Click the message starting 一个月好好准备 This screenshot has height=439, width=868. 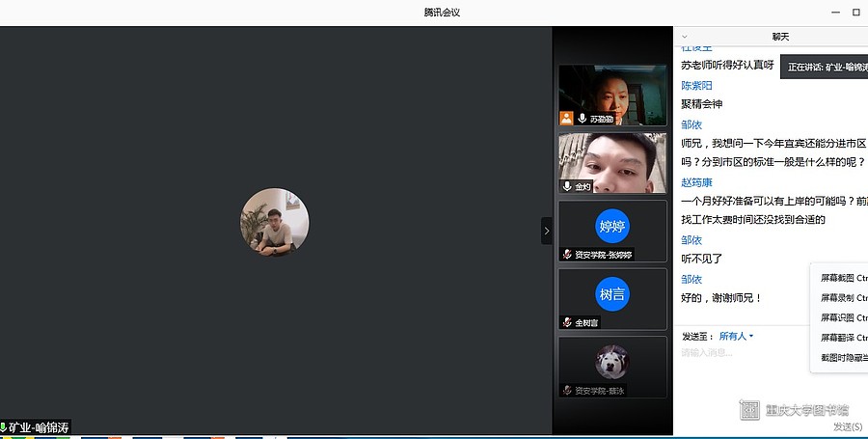coord(773,210)
